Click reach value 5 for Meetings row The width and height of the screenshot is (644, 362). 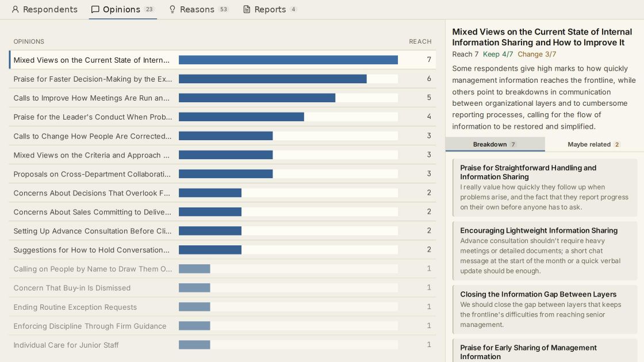click(429, 98)
